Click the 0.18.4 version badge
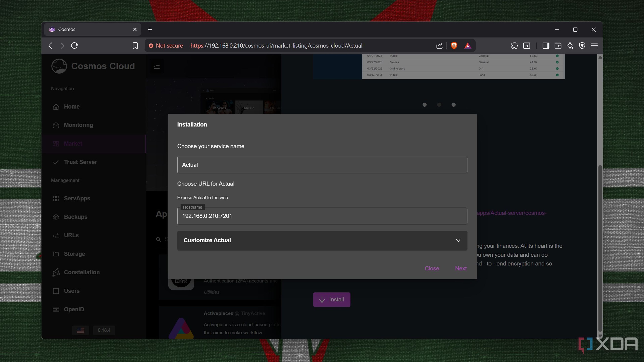The width and height of the screenshot is (644, 362). tap(104, 330)
